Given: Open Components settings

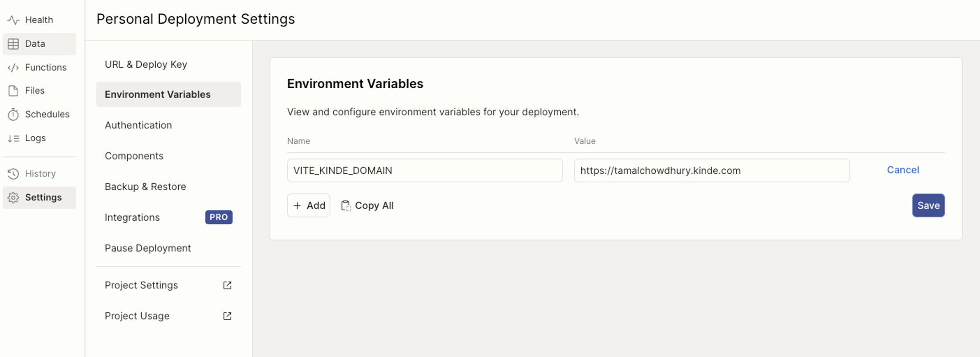Looking at the screenshot, I should (168, 156).
